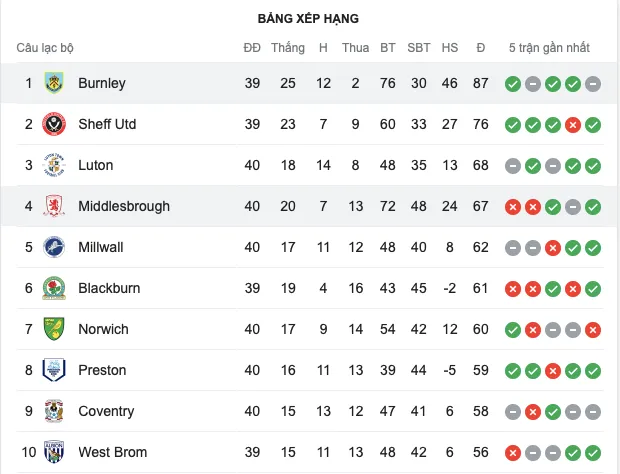Open the Burnley team name link

point(101,83)
